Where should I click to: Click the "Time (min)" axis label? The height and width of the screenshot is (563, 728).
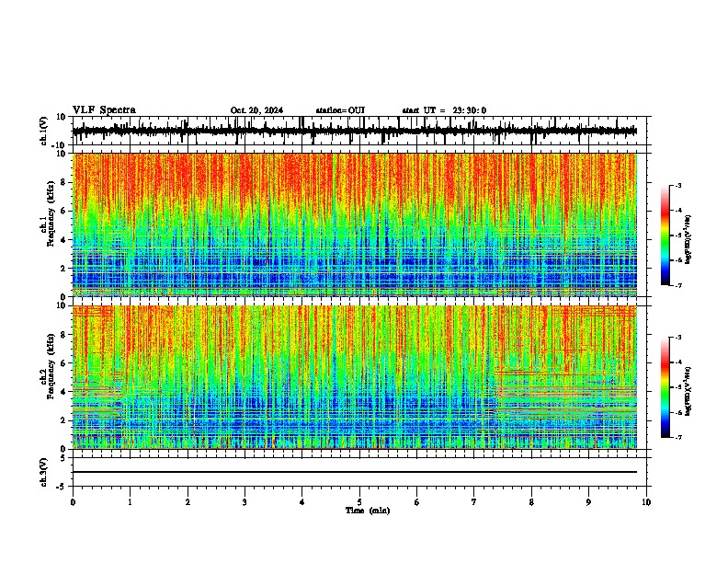tap(368, 511)
